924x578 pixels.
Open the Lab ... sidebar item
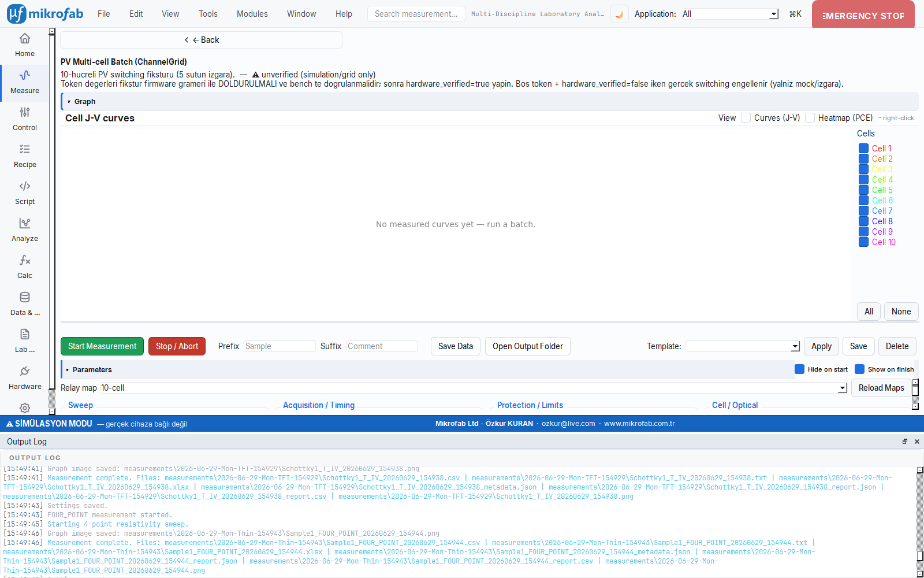(x=25, y=341)
